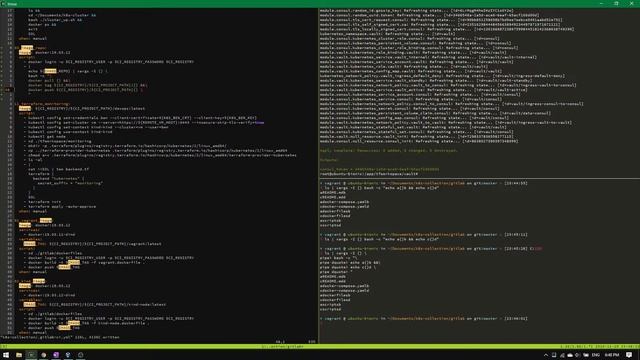Show hidden system tray icons chevron
The width and height of the screenshot is (640, 360).
[546, 355]
